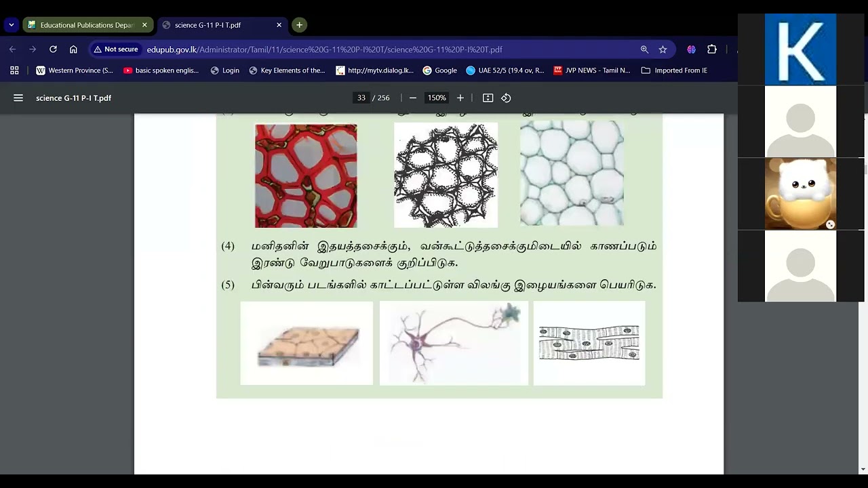Go back to previous page
Viewport: 868px width, 488px height.
pos(12,49)
